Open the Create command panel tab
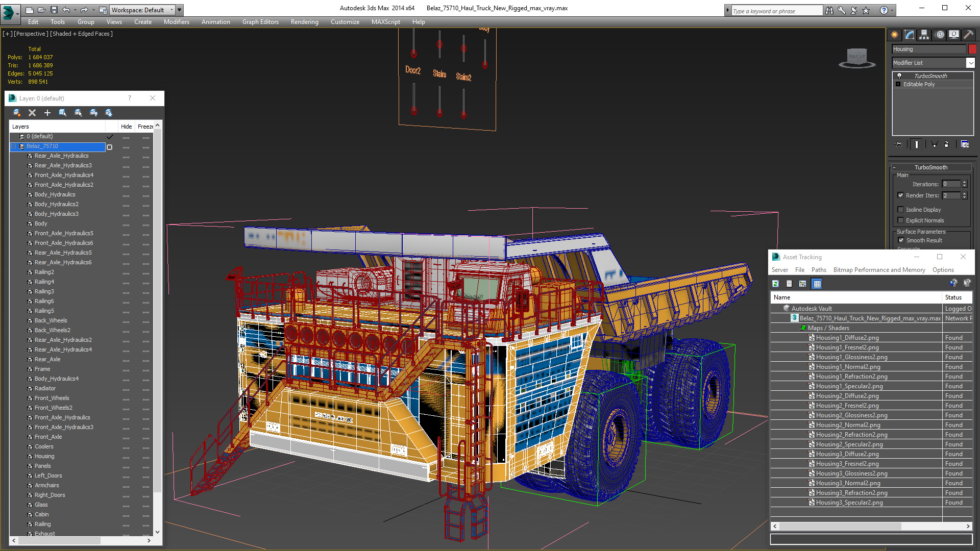980x551 pixels. pos(895,35)
